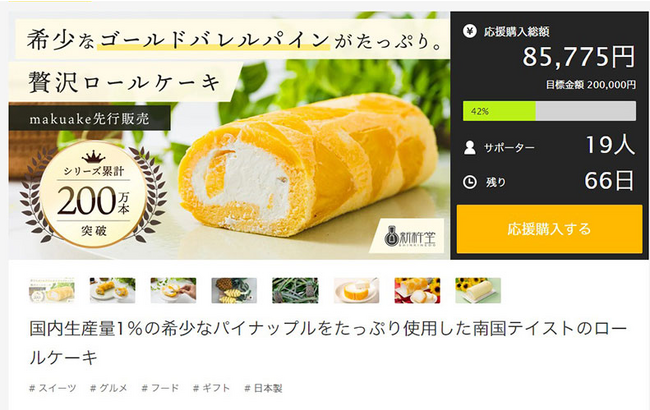Select the cut pineapple thumbnail
650x410 pixels.
pos(234,291)
